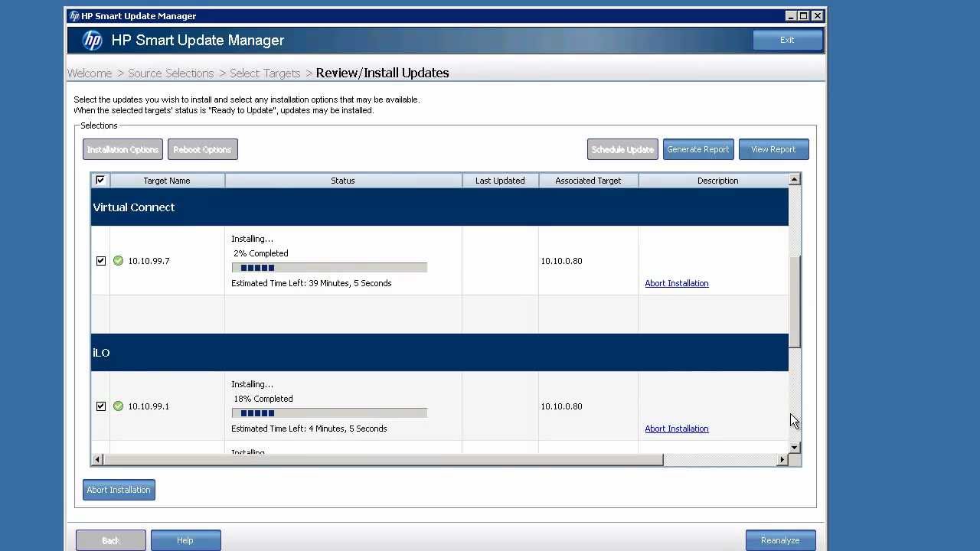Open the Help button
The image size is (980, 551).
click(185, 540)
